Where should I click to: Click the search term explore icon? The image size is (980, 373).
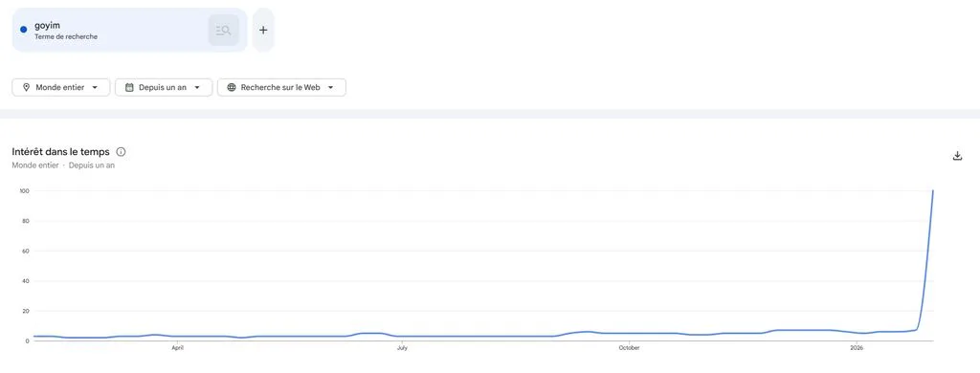pos(224,30)
